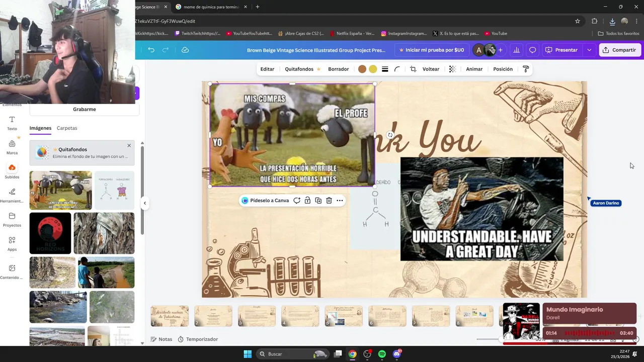Viewport: 644px width, 362px height.
Task: Click the copy style paint roller icon
Action: pyautogui.click(x=526, y=69)
